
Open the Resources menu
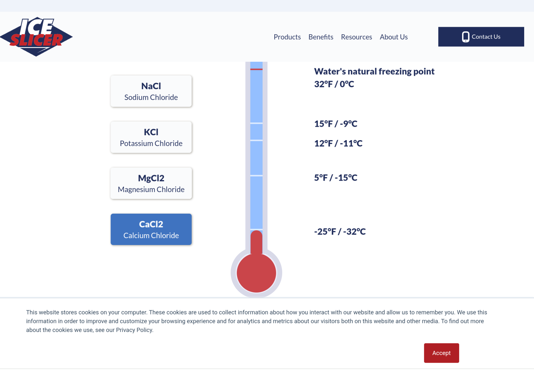356,37
